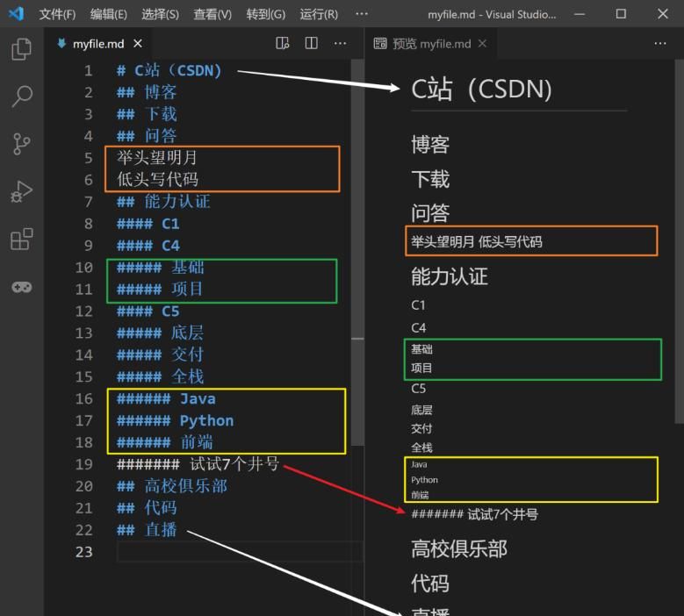684x616 pixels.
Task: Open the 查看(V) menu
Action: point(212,14)
